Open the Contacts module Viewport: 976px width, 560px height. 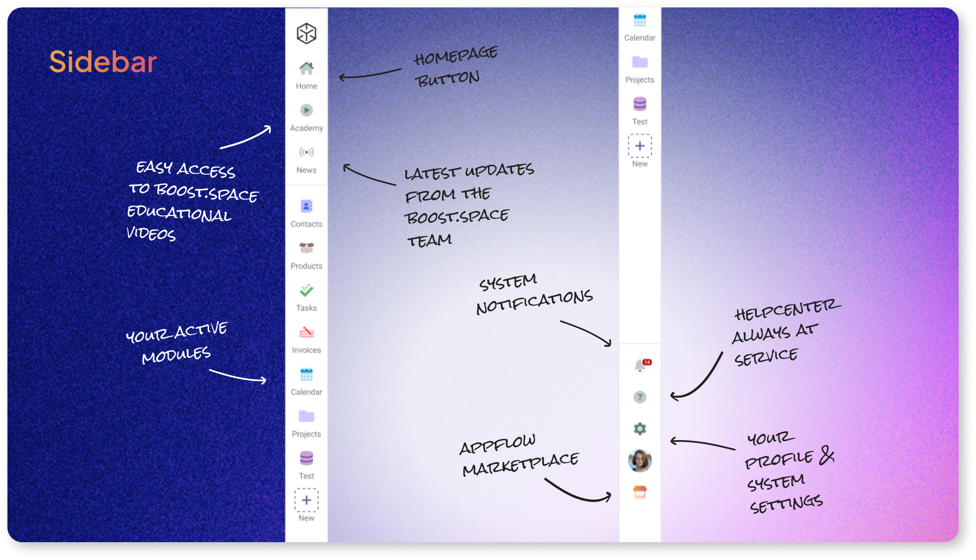306,212
